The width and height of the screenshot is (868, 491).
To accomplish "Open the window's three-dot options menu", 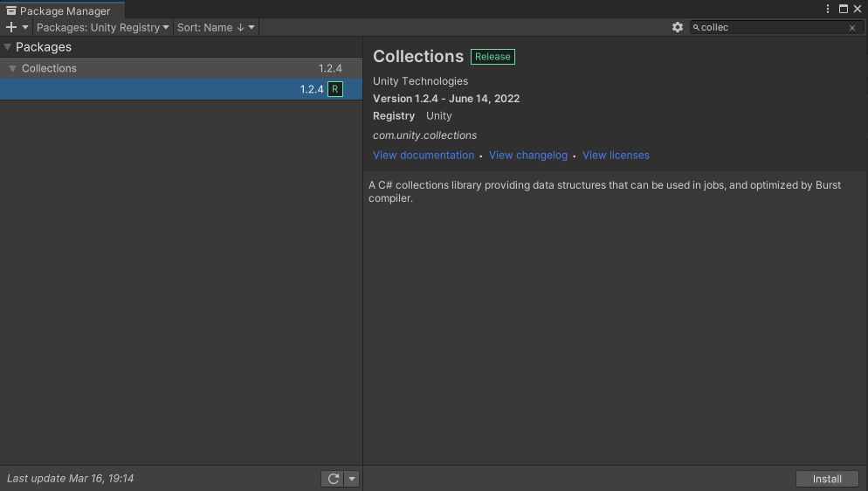I will click(828, 9).
